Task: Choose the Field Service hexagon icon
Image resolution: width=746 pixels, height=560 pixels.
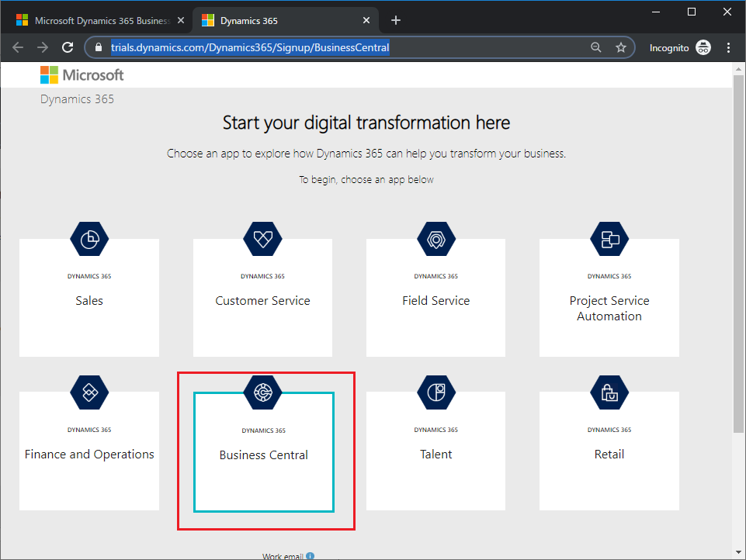Action: click(436, 239)
